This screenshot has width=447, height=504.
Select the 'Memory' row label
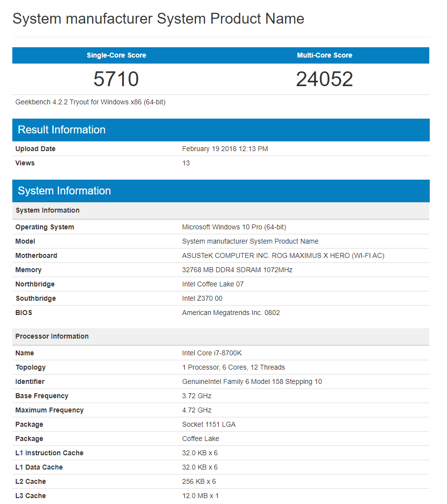[x=28, y=270]
